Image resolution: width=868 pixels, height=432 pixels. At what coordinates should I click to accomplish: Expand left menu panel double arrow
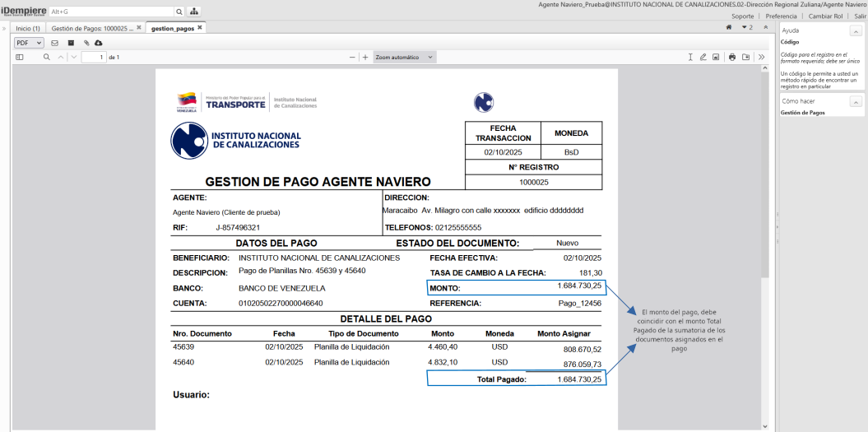tap(4, 28)
